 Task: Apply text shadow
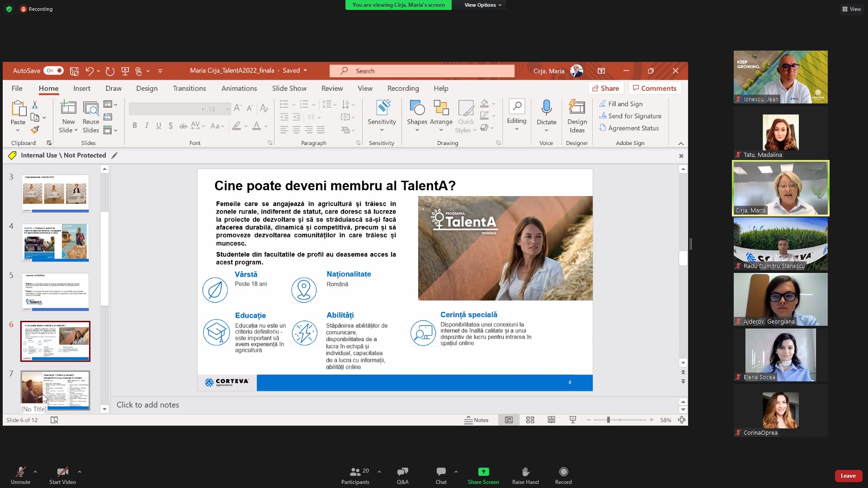170,126
